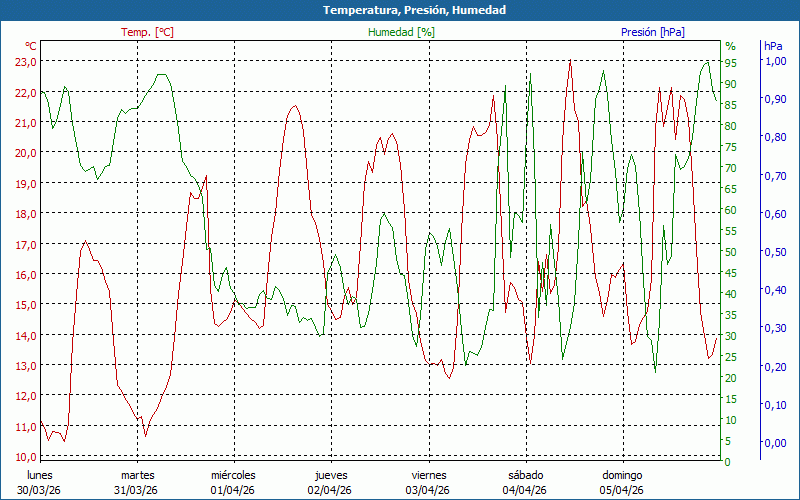Select the green Humedad [%] legend label
Image resolution: width=800 pixels, height=500 pixels.
pos(402,32)
